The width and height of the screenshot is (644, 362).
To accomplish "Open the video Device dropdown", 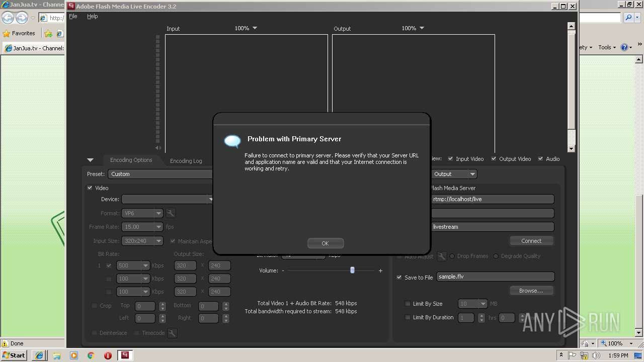I will 168,199.
